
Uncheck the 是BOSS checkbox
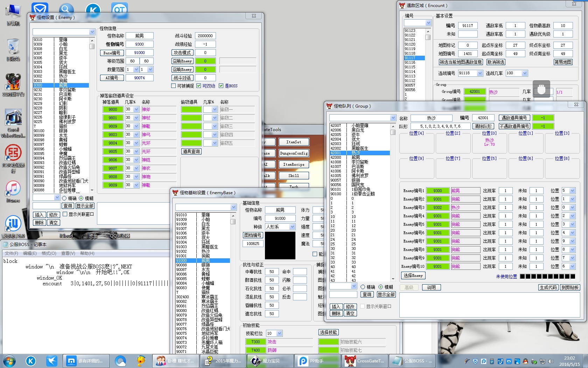(221, 86)
